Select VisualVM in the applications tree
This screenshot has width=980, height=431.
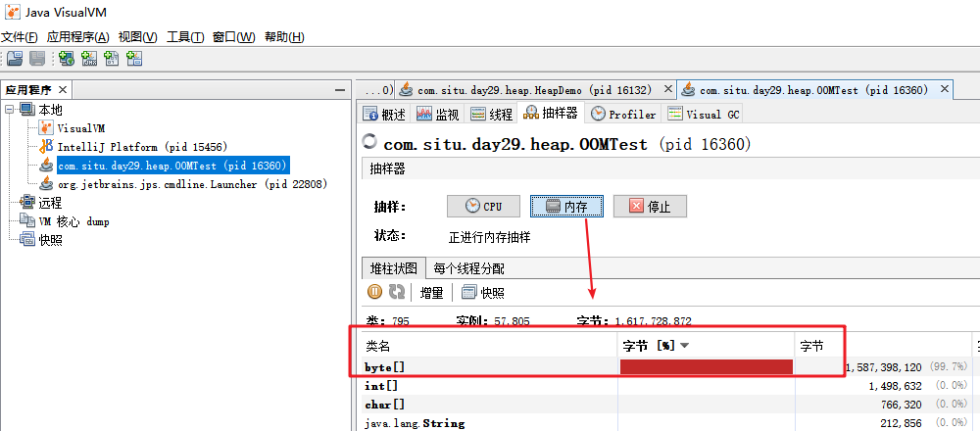coord(81,128)
